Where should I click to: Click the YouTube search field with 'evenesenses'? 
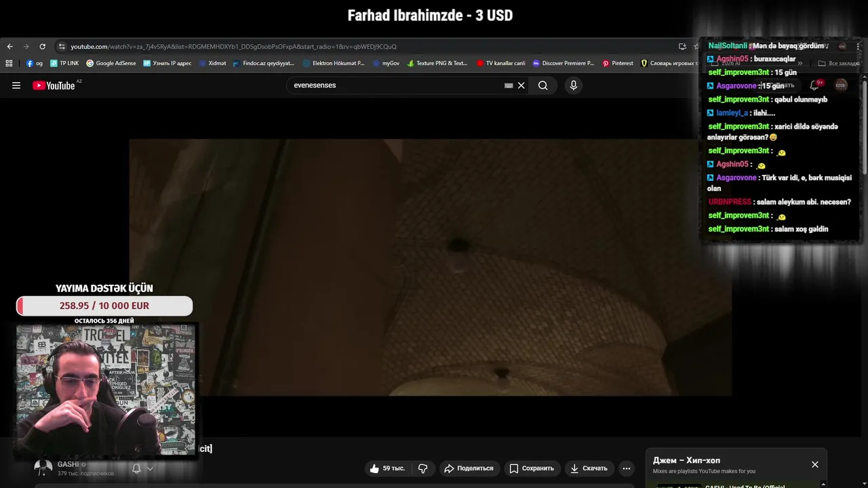[x=397, y=85]
